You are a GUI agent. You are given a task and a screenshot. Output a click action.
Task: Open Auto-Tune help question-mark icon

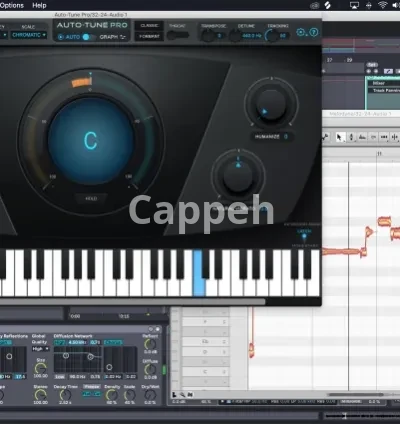pyautogui.click(x=314, y=32)
